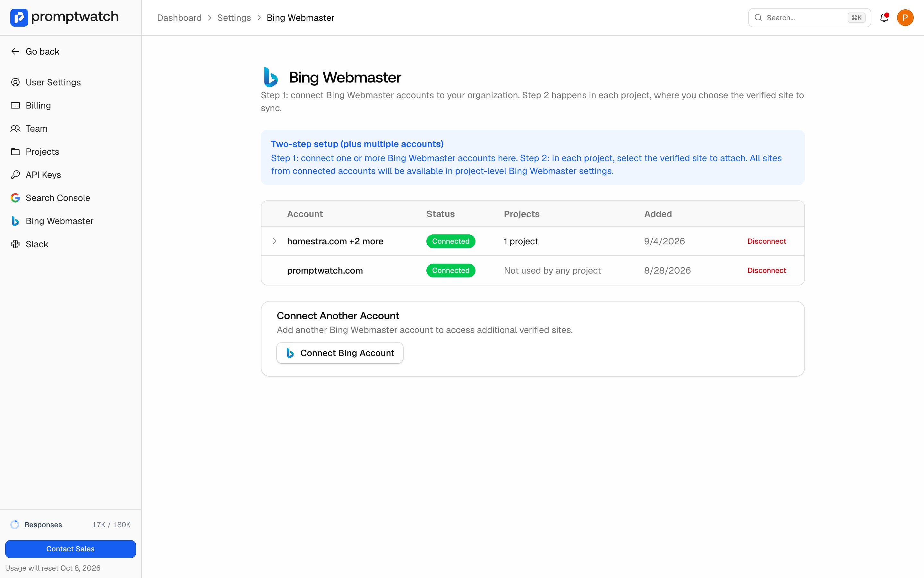Click Settings in the breadcrumb
This screenshot has height=578, width=924.
click(x=234, y=18)
